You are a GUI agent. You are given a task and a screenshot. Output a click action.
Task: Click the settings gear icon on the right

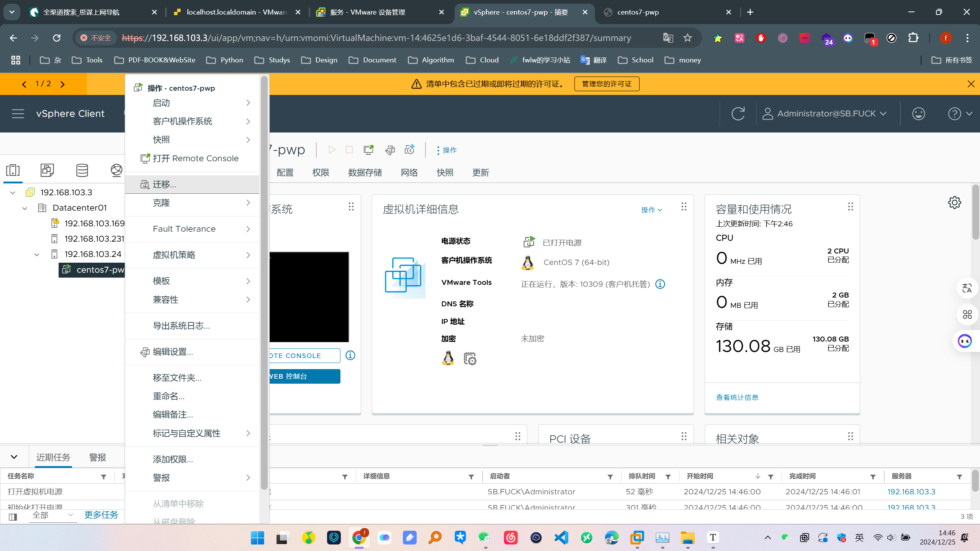954,203
